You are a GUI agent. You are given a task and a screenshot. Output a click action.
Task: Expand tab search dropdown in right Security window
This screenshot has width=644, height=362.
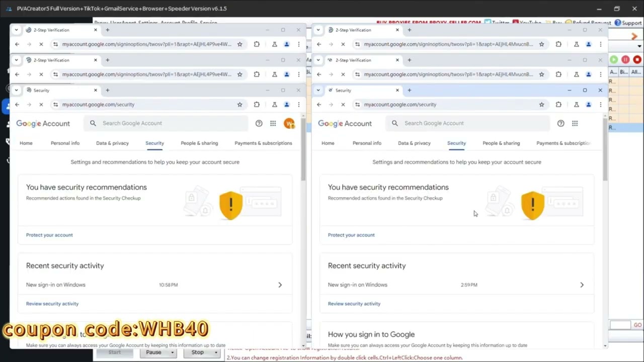(x=318, y=90)
